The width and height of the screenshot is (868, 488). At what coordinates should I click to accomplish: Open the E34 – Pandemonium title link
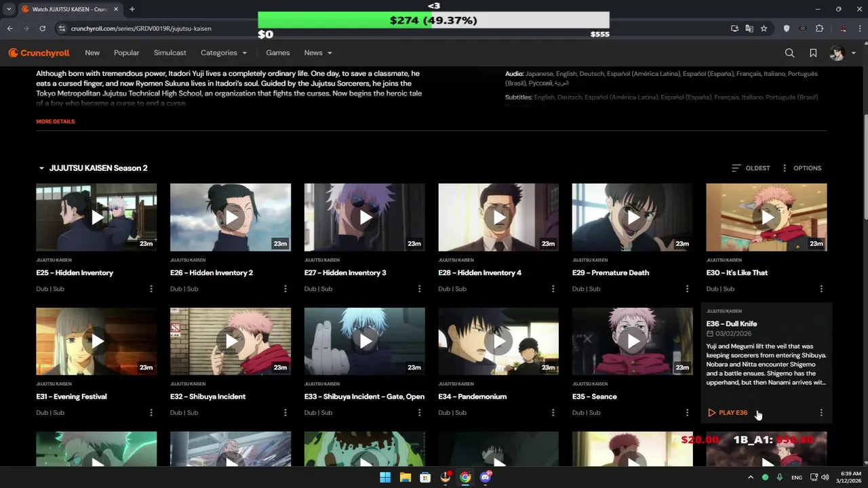[x=473, y=396]
